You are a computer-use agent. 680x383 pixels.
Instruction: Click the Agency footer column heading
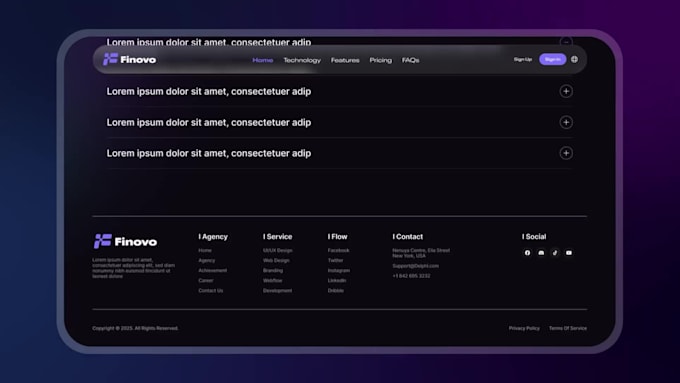[213, 237]
